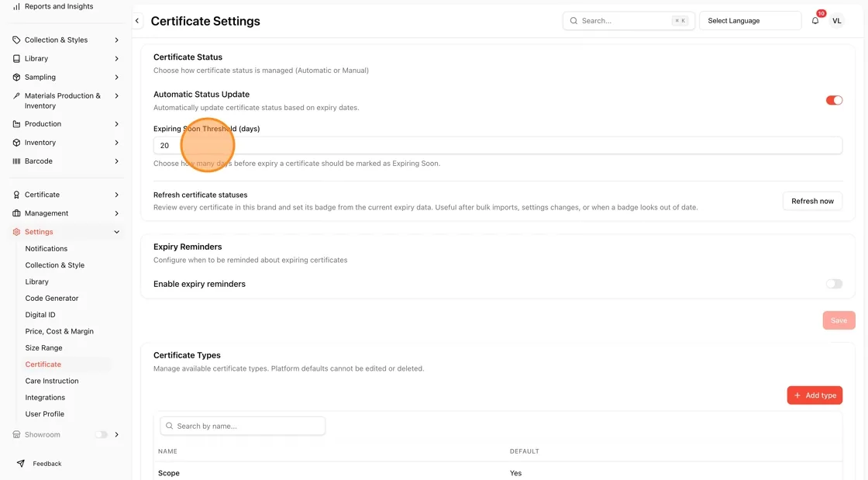
Task: Click the Production factory icon
Action: [16, 124]
